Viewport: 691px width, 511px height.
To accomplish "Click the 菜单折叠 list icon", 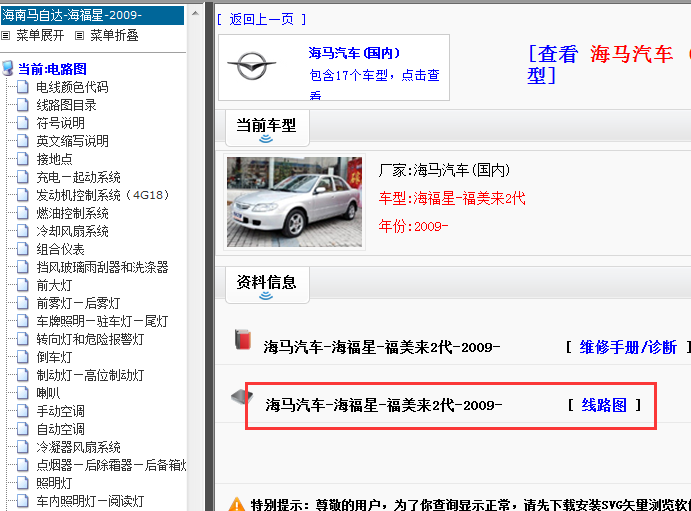I will point(79,36).
